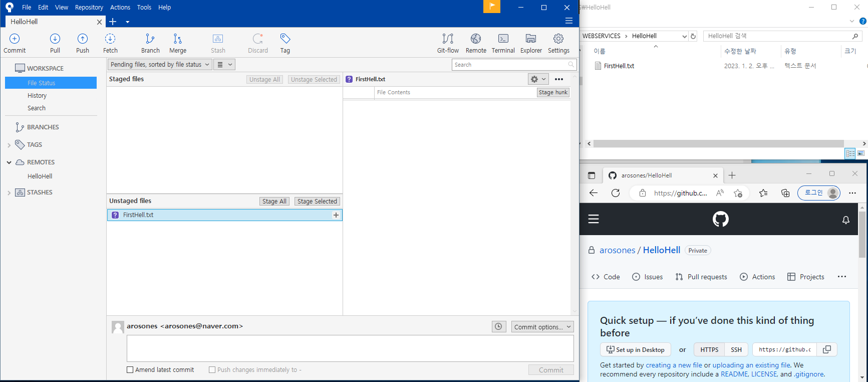Screen dimensions: 868x382
Task: Go back in Edge browser
Action: [x=594, y=193]
